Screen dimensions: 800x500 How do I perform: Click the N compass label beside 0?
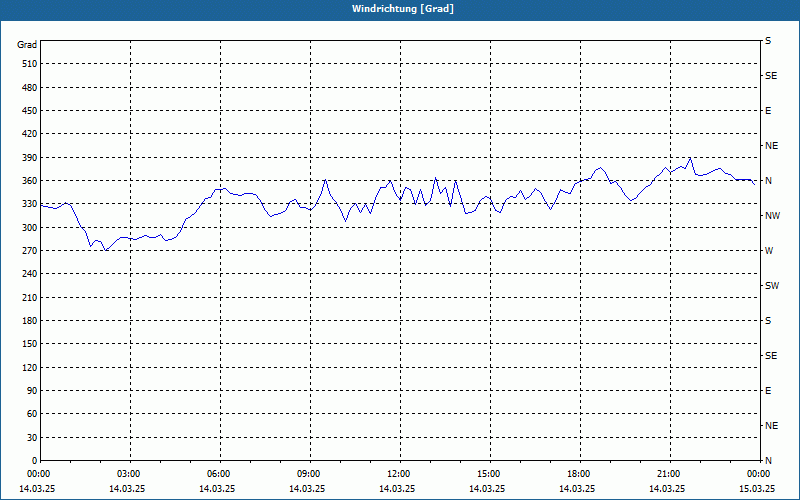click(768, 461)
